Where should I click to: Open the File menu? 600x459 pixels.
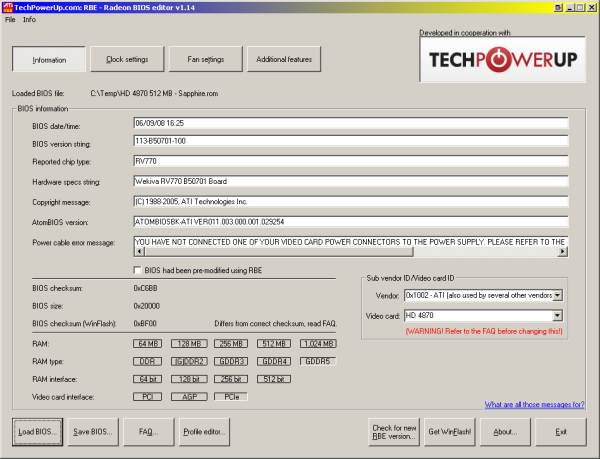coord(10,20)
